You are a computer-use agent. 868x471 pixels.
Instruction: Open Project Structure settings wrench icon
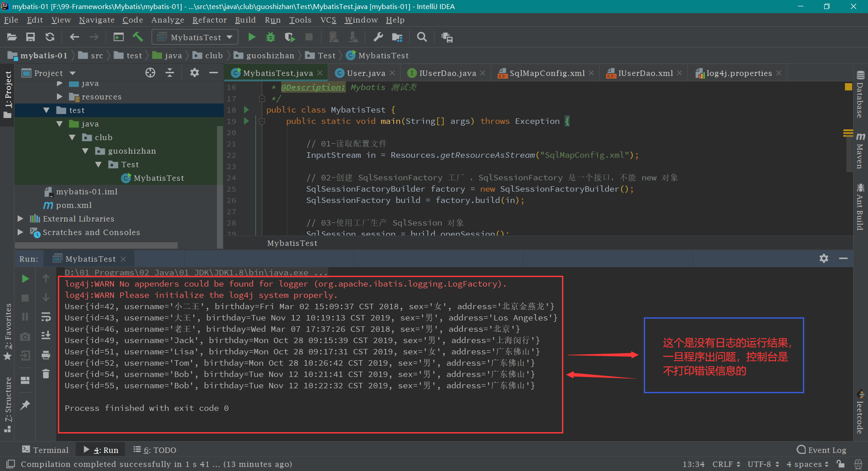point(378,37)
